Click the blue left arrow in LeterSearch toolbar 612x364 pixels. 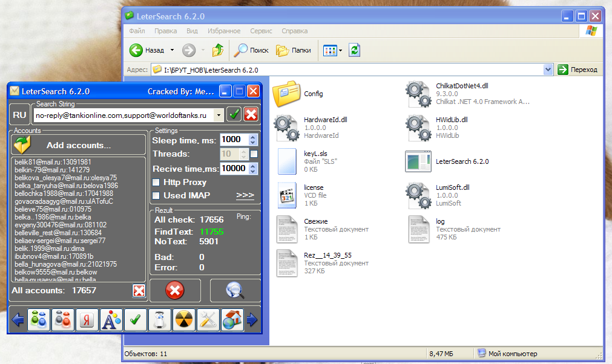point(18,320)
